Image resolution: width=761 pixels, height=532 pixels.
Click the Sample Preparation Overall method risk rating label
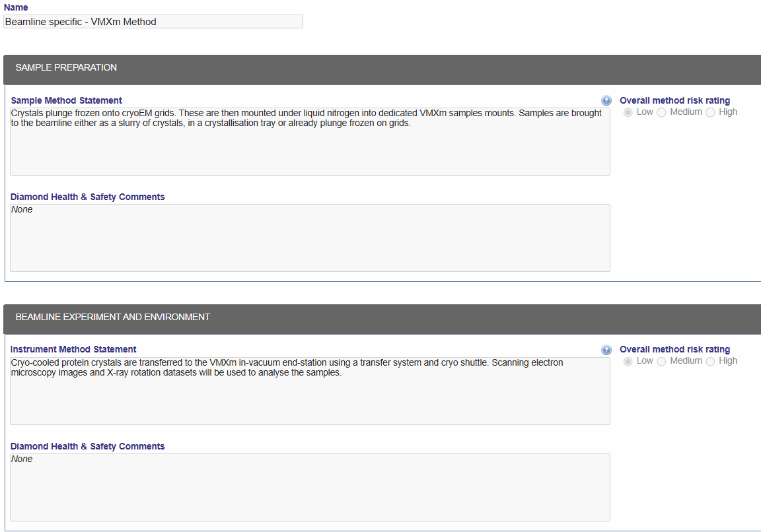pos(674,101)
